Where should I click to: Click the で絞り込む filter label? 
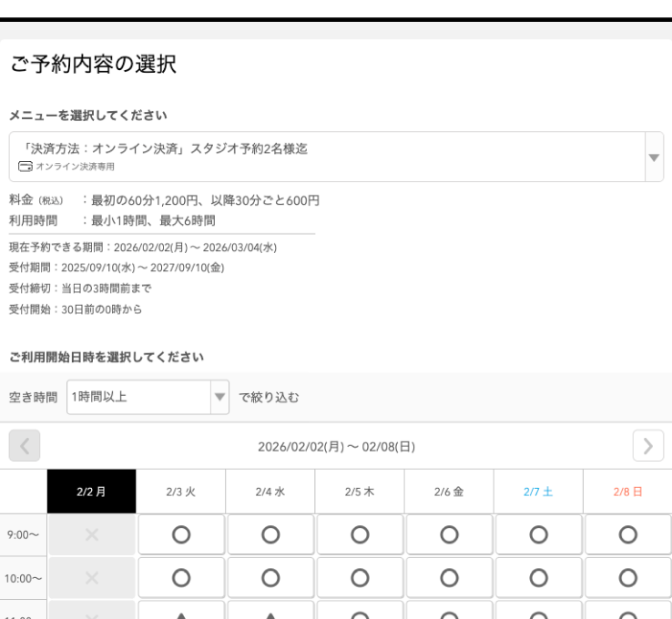pyautogui.click(x=269, y=397)
